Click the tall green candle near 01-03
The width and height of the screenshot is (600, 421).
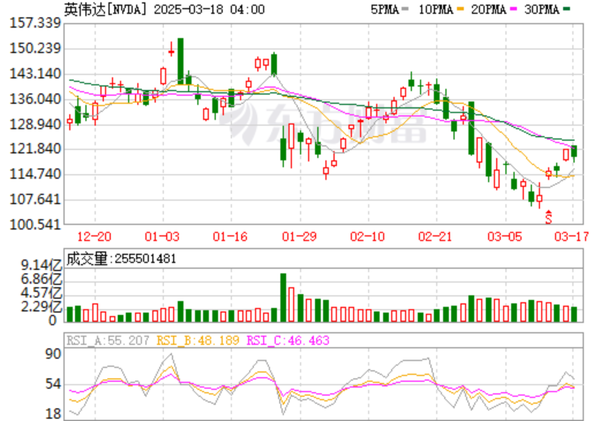pos(180,62)
